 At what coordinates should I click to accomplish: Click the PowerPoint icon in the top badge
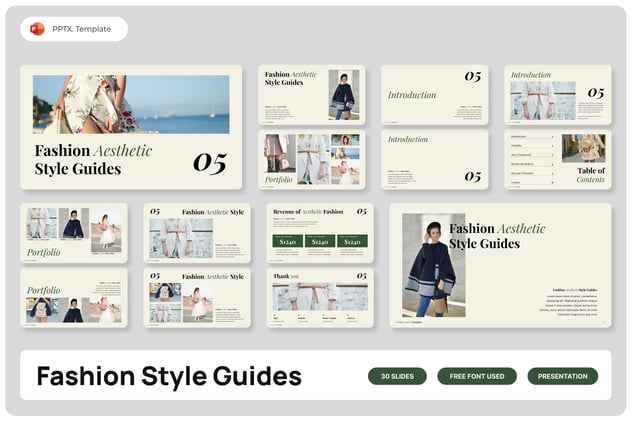(37, 29)
